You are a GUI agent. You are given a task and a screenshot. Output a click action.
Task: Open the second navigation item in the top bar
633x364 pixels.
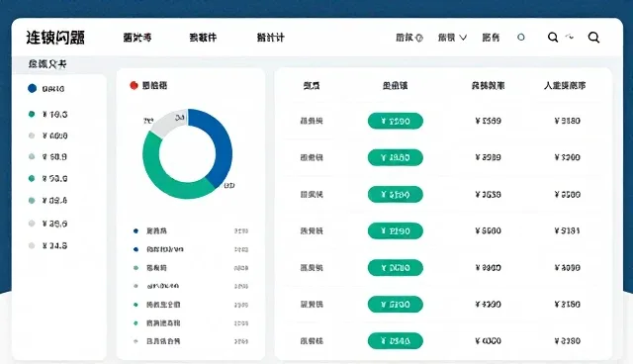coord(203,38)
